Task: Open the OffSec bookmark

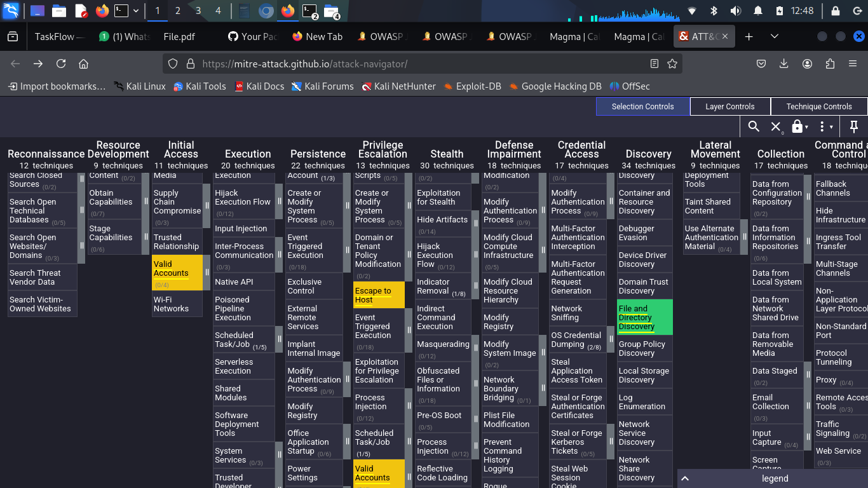Action: (x=629, y=86)
